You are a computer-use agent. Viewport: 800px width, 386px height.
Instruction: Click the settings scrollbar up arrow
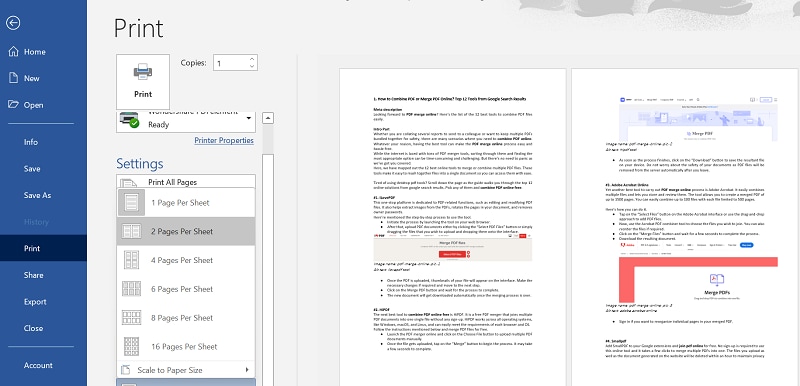tap(268, 118)
